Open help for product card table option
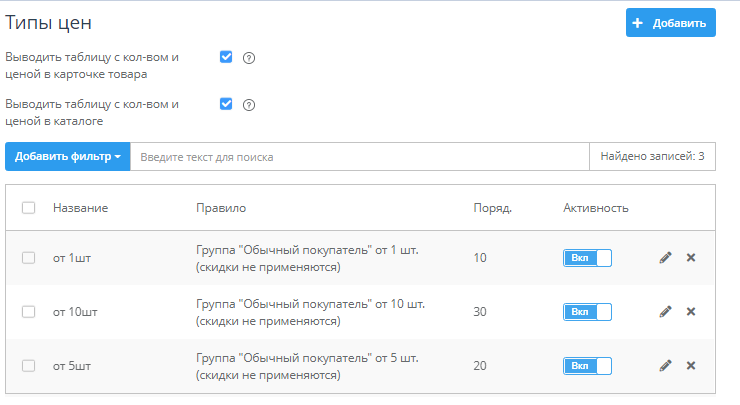 249,58
